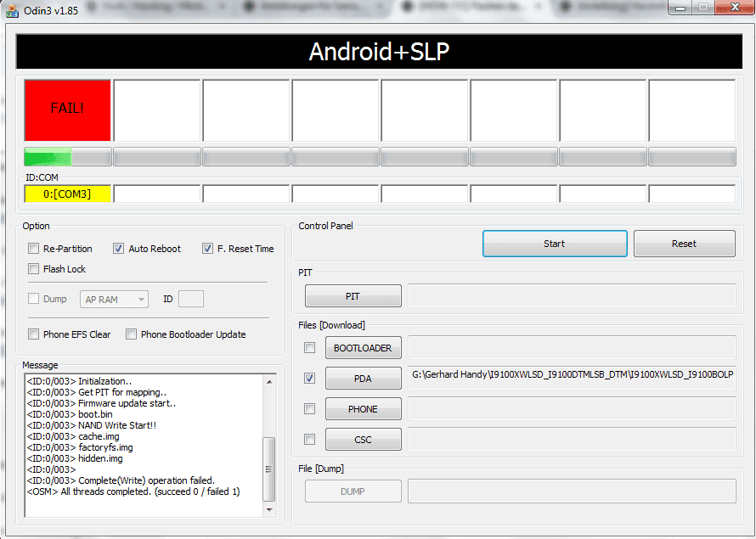Browse for a PDA file
Screen dimensions: 756x539
363,379
